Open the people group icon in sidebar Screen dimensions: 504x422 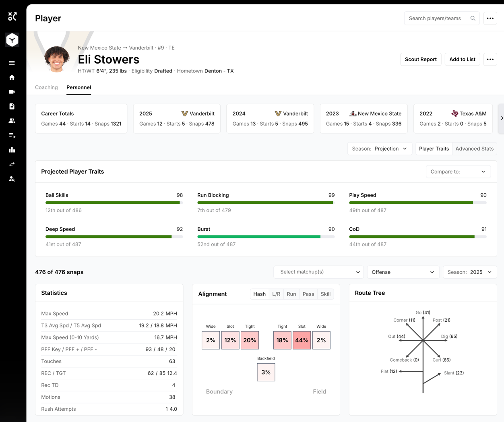tap(12, 121)
